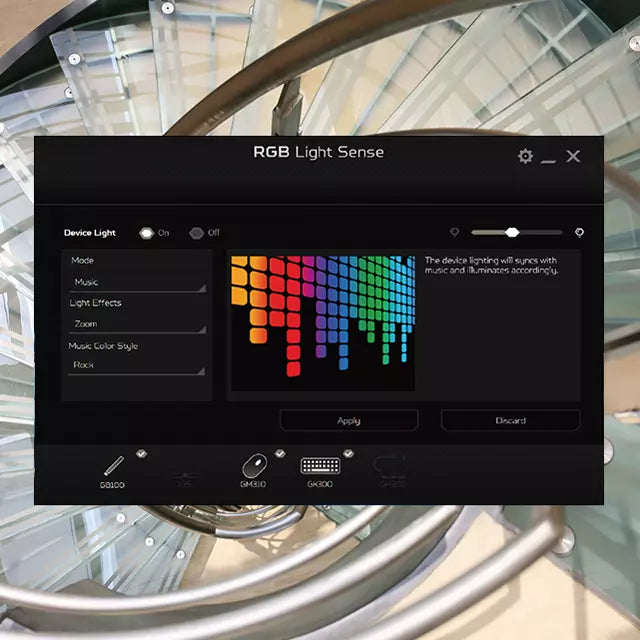Viewport: 640px width, 640px height.
Task: Click the dim brightness bulb icon
Action: (x=454, y=232)
